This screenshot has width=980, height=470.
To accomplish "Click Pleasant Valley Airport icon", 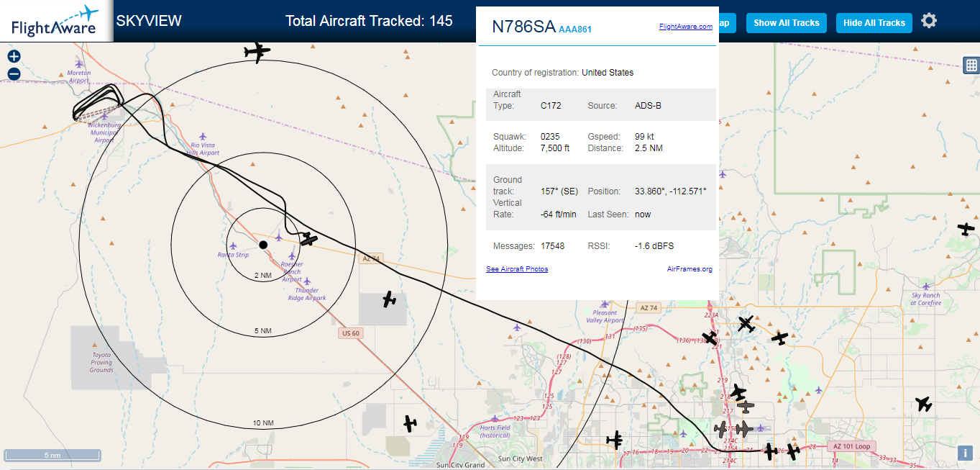I will coord(605,304).
